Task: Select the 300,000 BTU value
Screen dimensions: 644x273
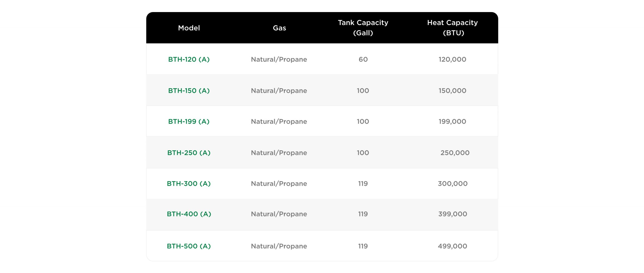Action: pos(452,184)
